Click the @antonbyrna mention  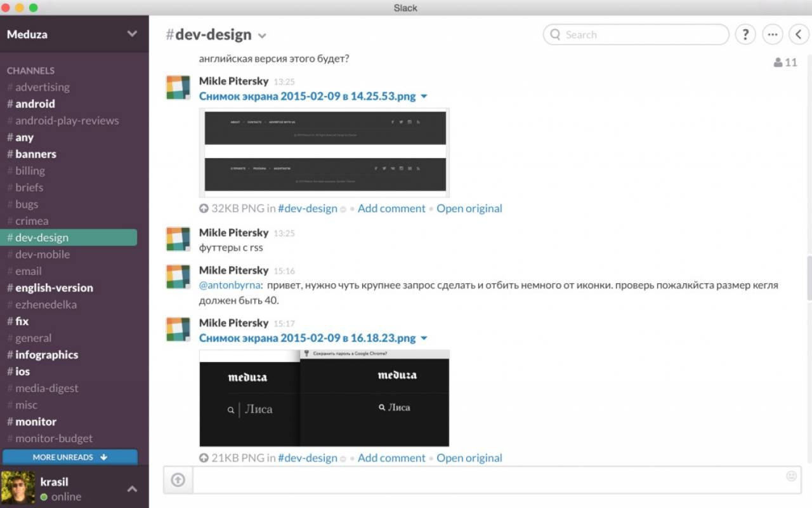pos(230,286)
